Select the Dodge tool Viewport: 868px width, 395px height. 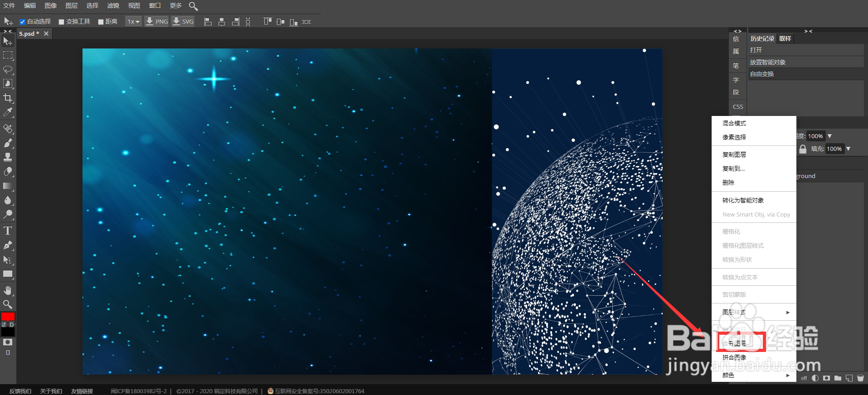point(8,214)
